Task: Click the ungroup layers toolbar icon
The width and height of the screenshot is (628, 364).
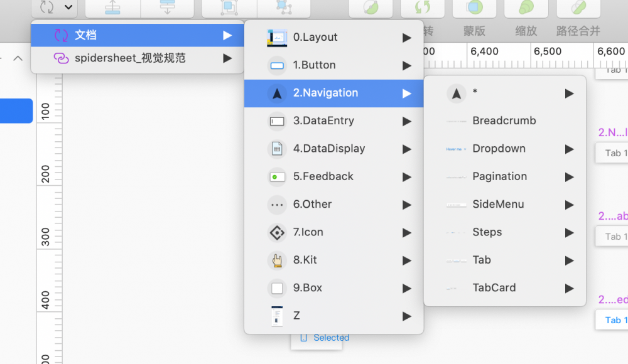Action: pos(284,7)
